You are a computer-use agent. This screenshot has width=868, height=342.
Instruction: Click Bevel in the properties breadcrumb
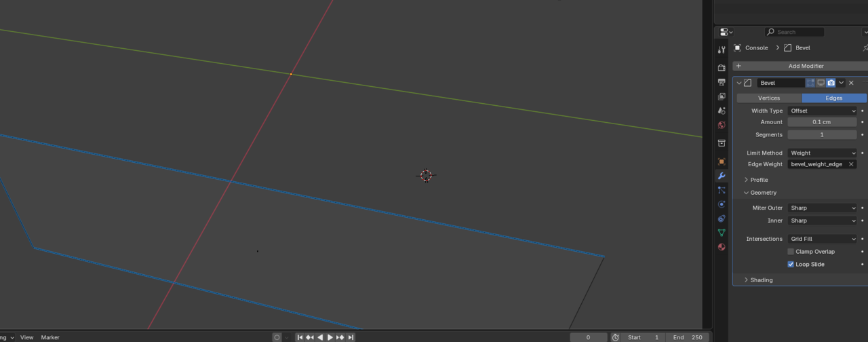803,48
